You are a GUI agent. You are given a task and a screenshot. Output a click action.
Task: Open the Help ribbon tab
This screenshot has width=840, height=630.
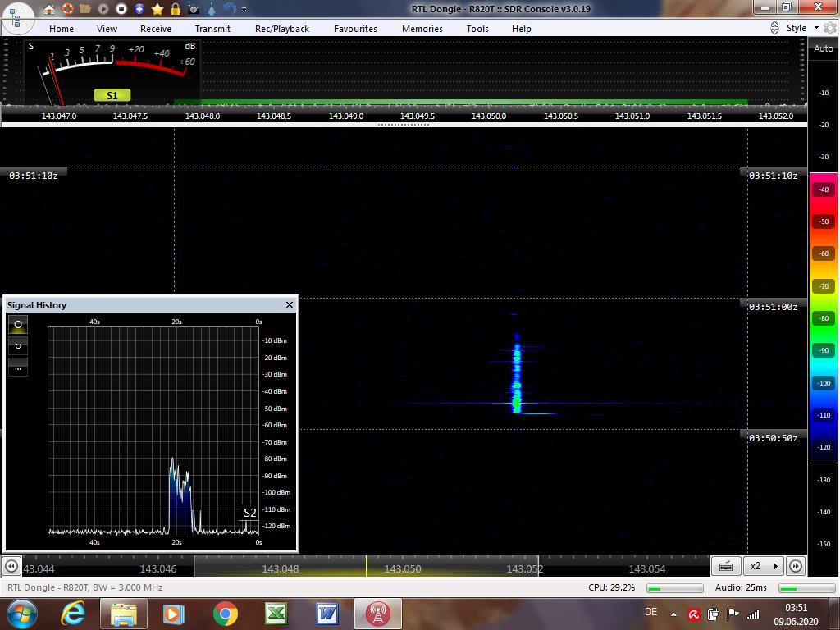(x=521, y=29)
